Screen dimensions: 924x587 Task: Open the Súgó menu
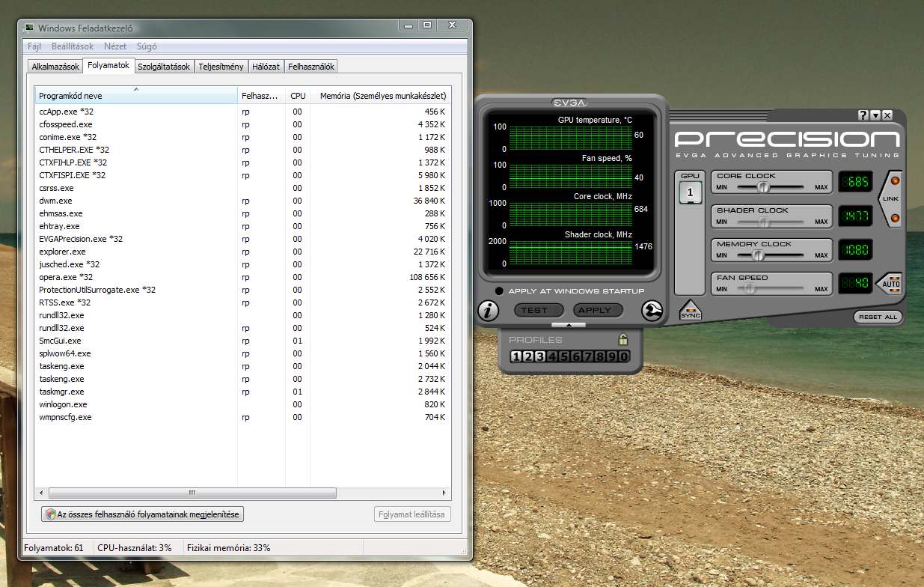tap(147, 46)
